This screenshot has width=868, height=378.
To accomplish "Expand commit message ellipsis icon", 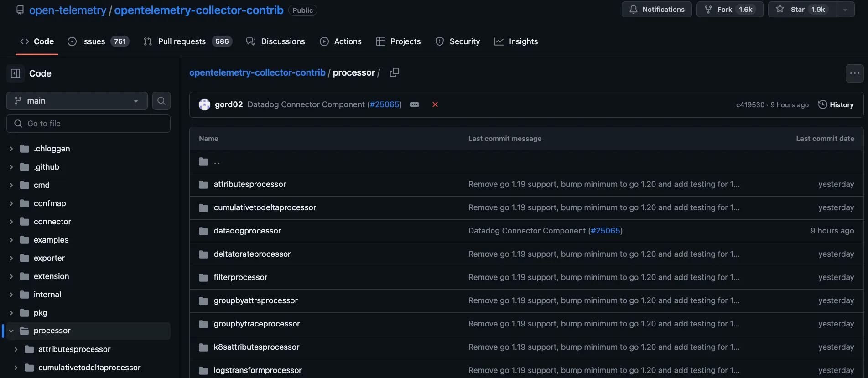I will tap(415, 104).
